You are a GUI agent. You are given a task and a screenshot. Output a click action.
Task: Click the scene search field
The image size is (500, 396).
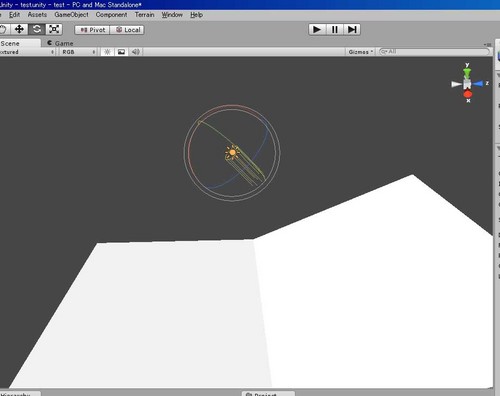tap(434, 52)
